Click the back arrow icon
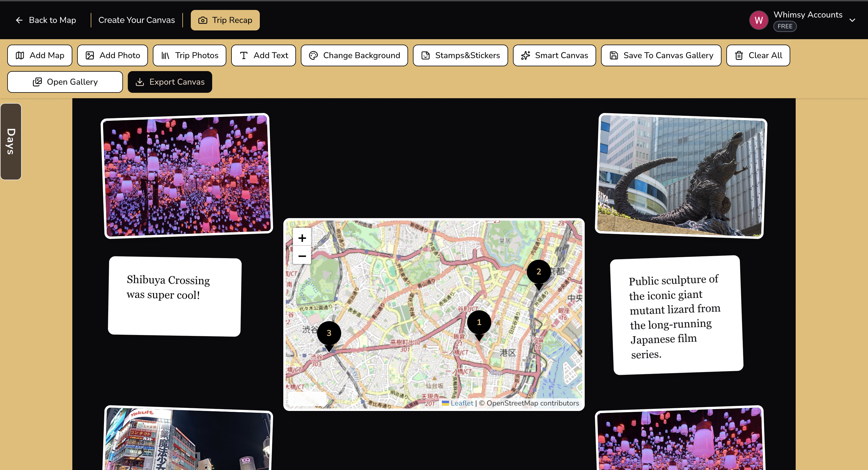 [x=19, y=20]
